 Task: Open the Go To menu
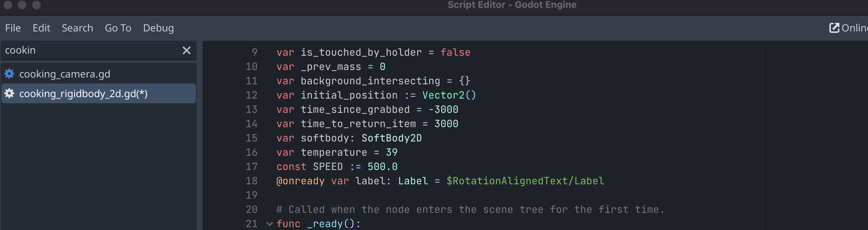tap(118, 28)
